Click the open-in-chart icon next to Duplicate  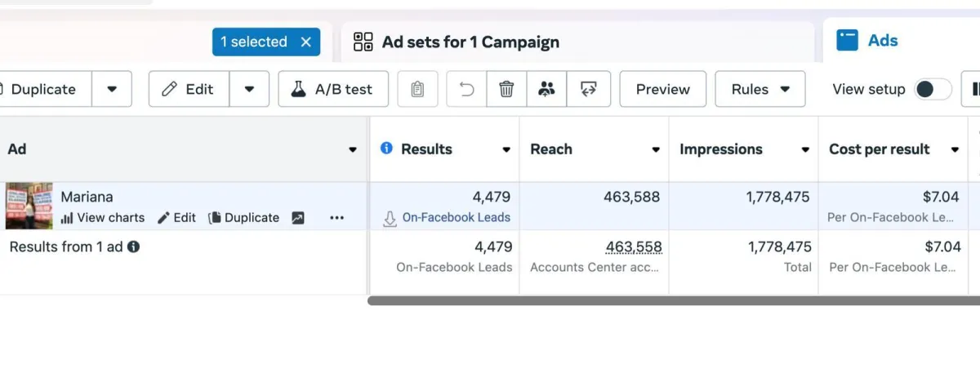[x=297, y=218]
